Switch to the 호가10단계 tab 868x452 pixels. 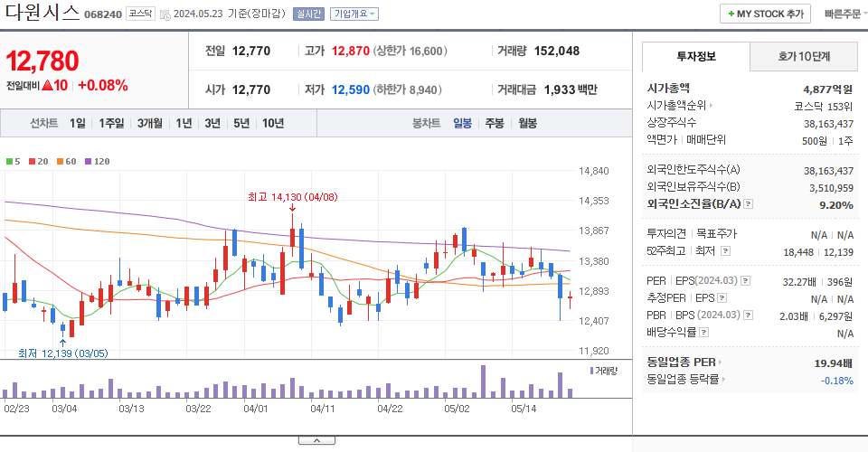coord(804,56)
